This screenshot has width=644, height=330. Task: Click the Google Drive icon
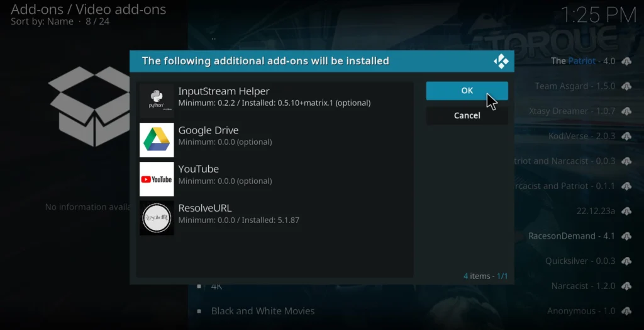(157, 140)
